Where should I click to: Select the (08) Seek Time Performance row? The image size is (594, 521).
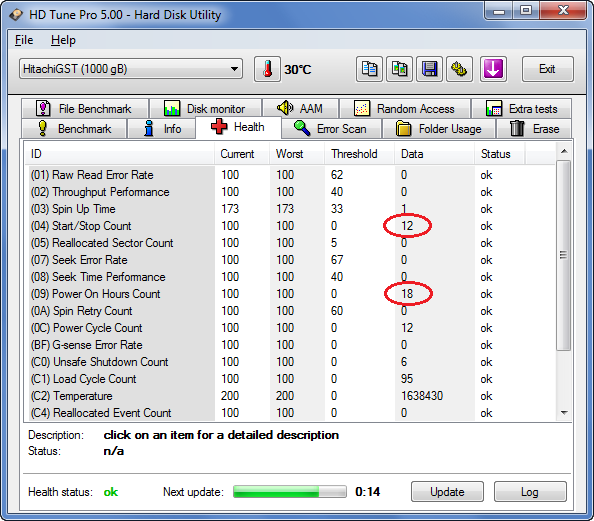click(290, 277)
